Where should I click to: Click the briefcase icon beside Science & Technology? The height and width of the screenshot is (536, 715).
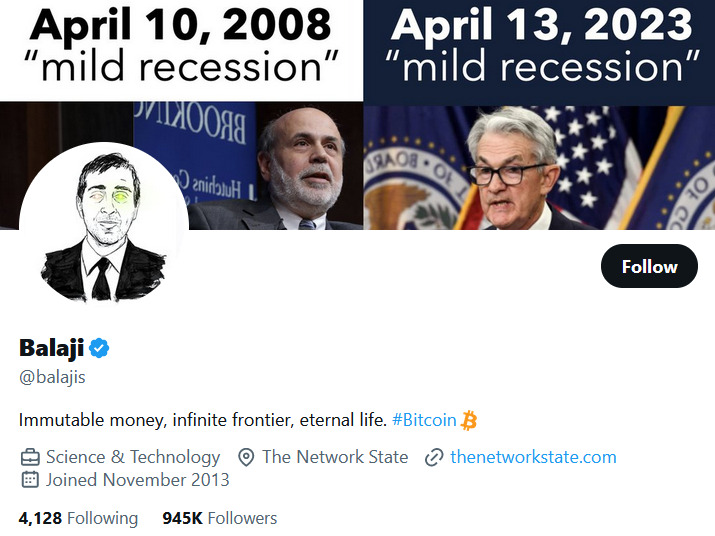tap(30, 457)
